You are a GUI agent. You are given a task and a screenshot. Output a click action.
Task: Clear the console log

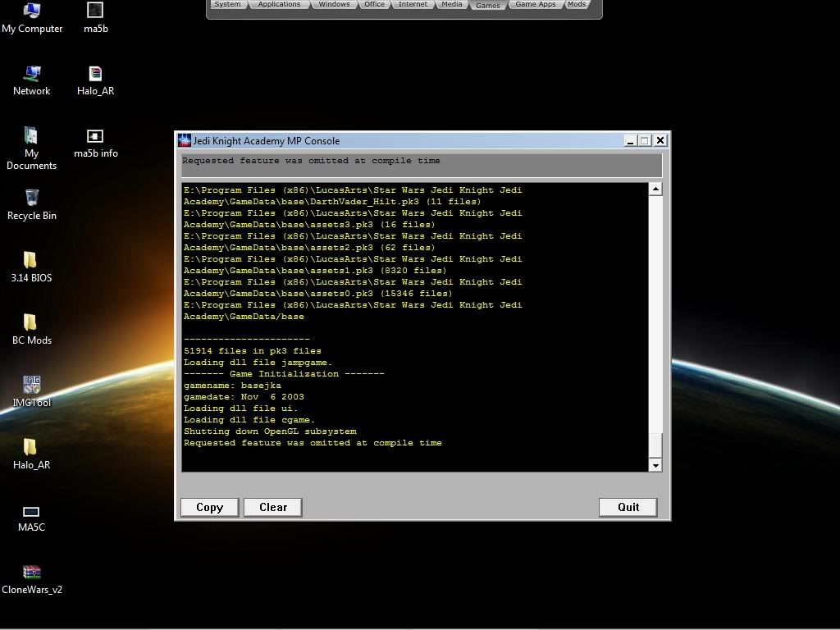click(x=273, y=507)
